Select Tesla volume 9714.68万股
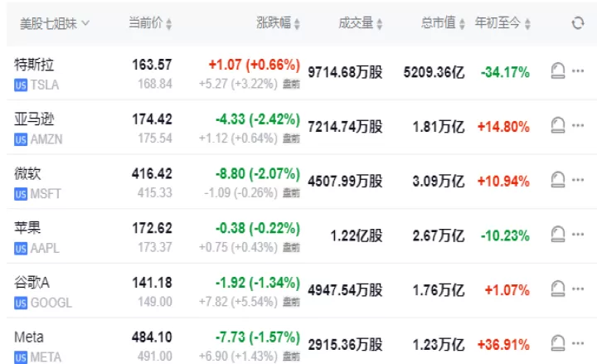 [345, 71]
